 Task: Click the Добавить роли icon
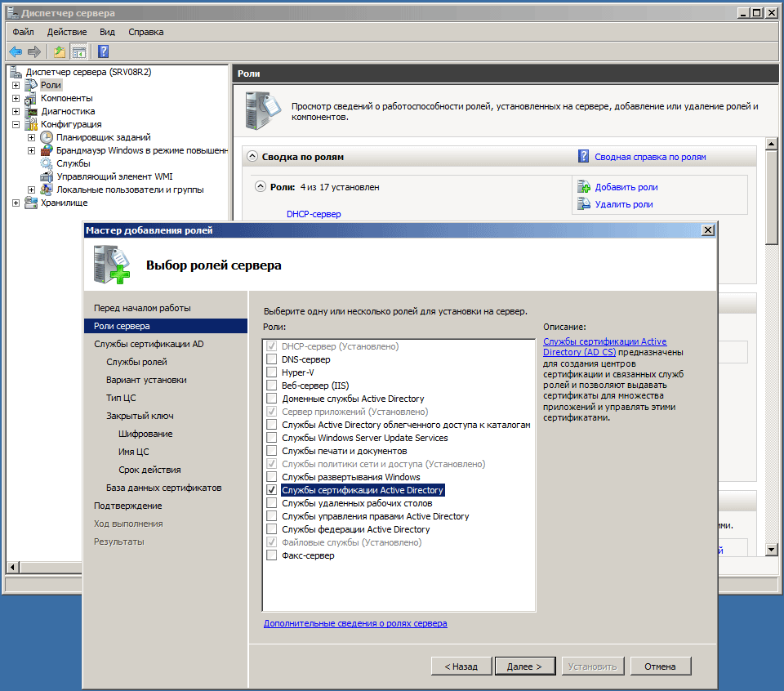coord(584,187)
